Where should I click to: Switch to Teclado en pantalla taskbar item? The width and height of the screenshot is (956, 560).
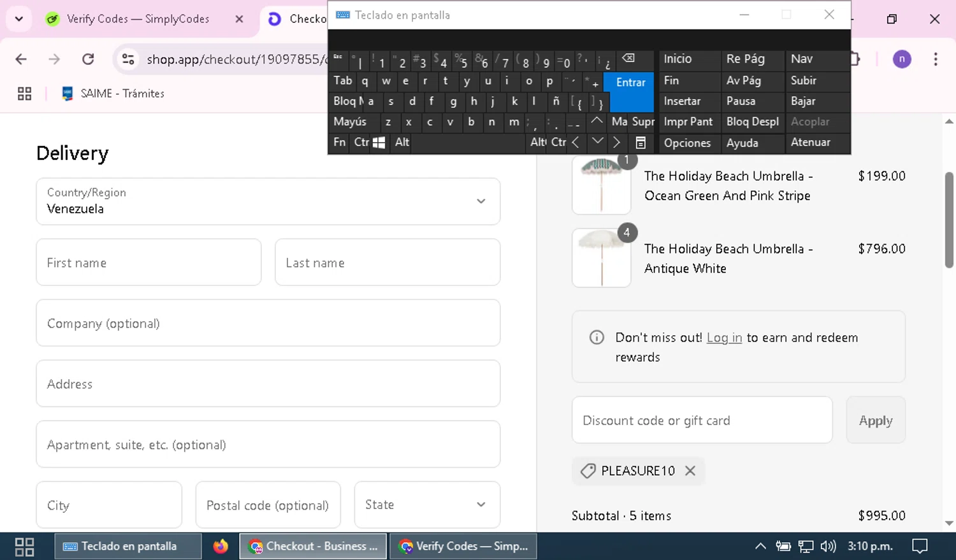127,547
